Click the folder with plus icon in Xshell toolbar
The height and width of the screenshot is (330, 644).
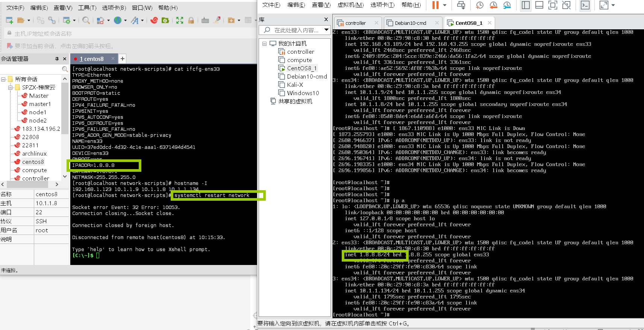pyautogui.click(x=231, y=20)
